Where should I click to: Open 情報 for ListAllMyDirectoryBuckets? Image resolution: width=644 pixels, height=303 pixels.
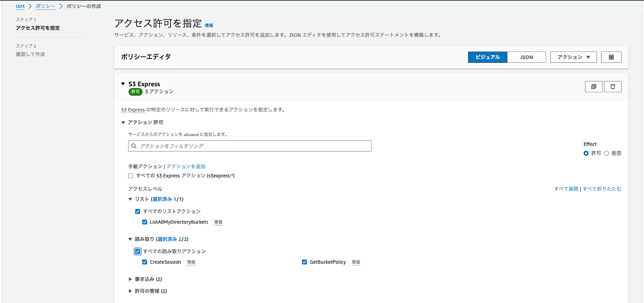click(x=218, y=222)
